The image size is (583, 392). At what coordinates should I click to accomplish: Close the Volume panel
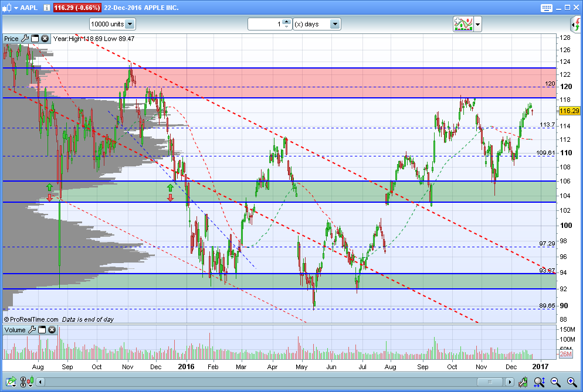[52, 329]
